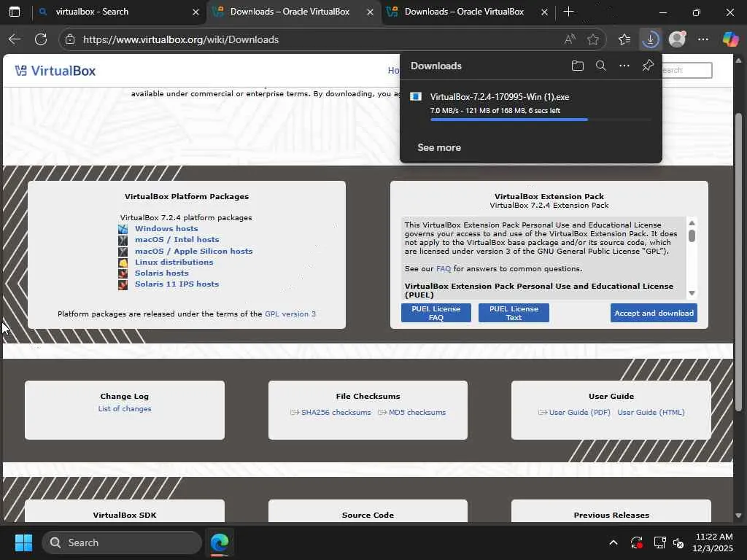Click the PUEL License Text button
This screenshot has height=560, width=747.
click(514, 313)
